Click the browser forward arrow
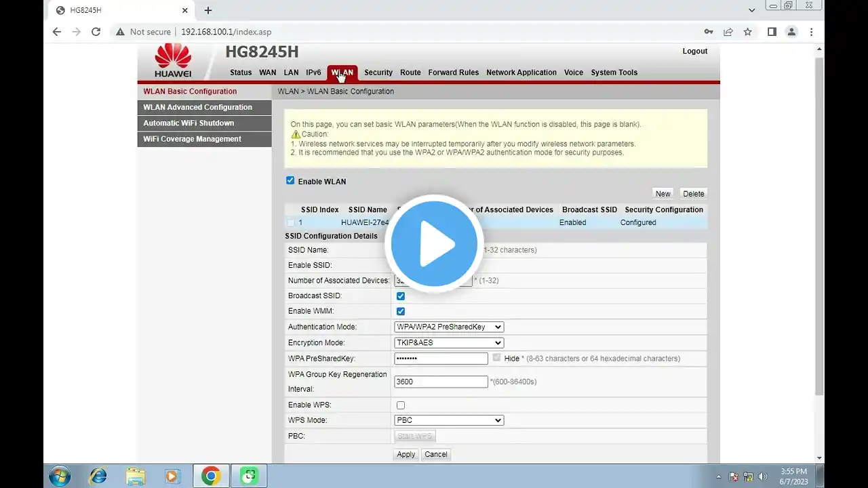Viewport: 868px width, 488px height. coord(77,32)
